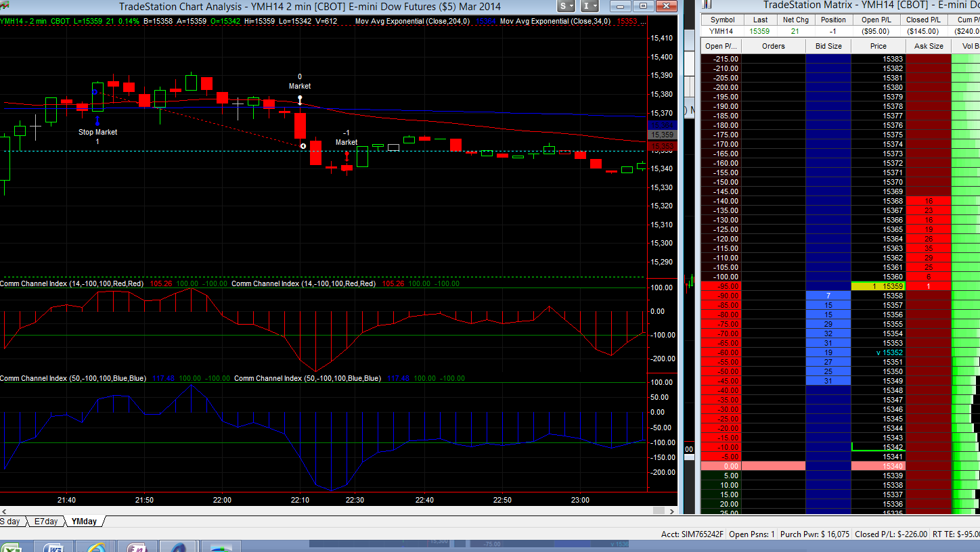Click ask size 6 at price 15360

pos(929,277)
